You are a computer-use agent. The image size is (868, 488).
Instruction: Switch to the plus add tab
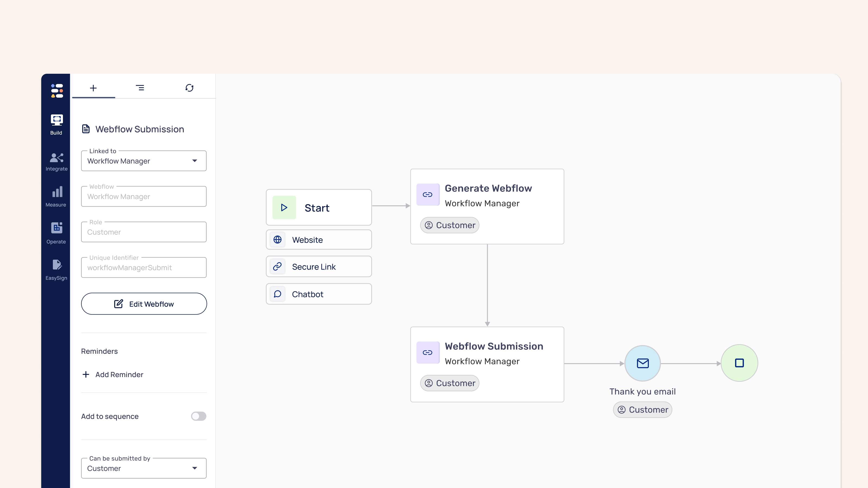point(93,88)
